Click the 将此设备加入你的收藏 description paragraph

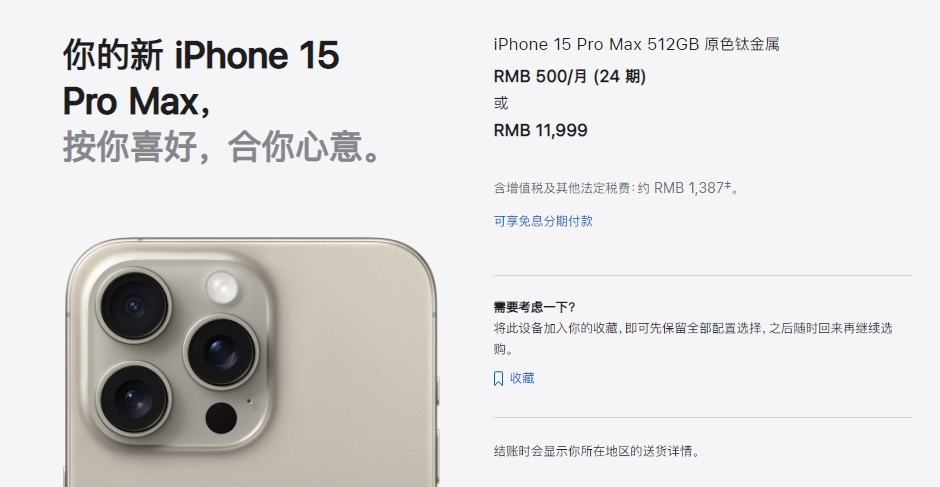click(x=693, y=338)
